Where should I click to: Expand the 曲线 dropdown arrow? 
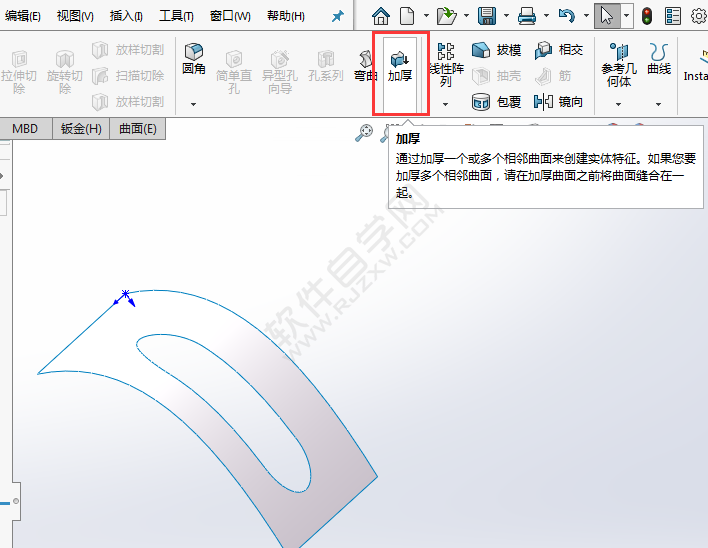tap(658, 104)
